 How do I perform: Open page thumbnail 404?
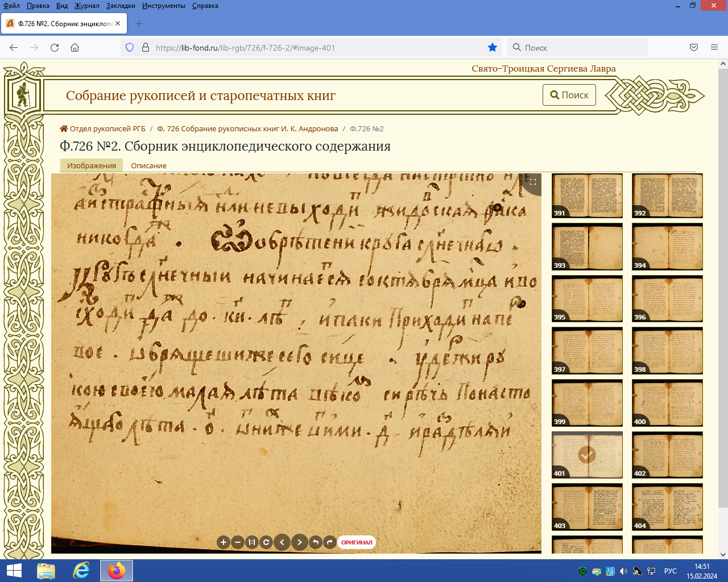click(667, 507)
